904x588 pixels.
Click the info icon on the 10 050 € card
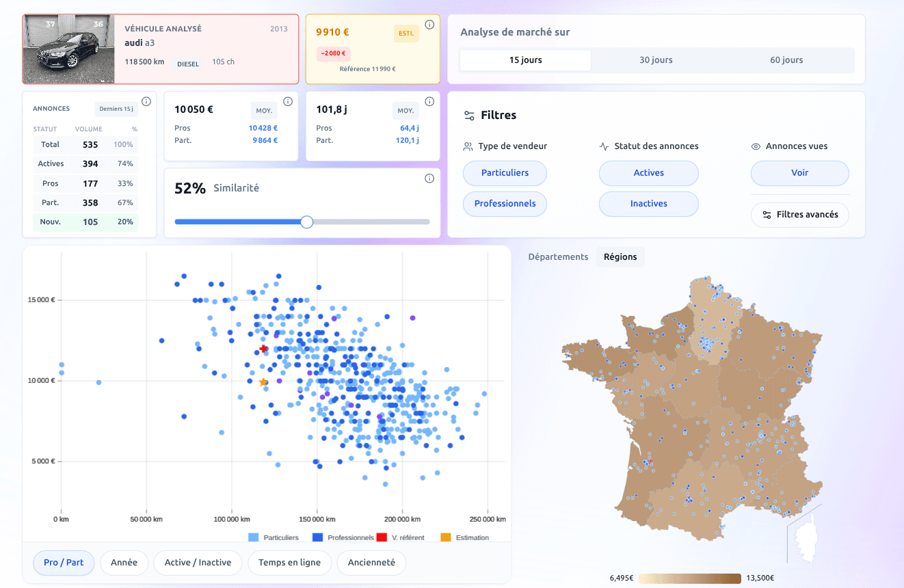coord(288,101)
